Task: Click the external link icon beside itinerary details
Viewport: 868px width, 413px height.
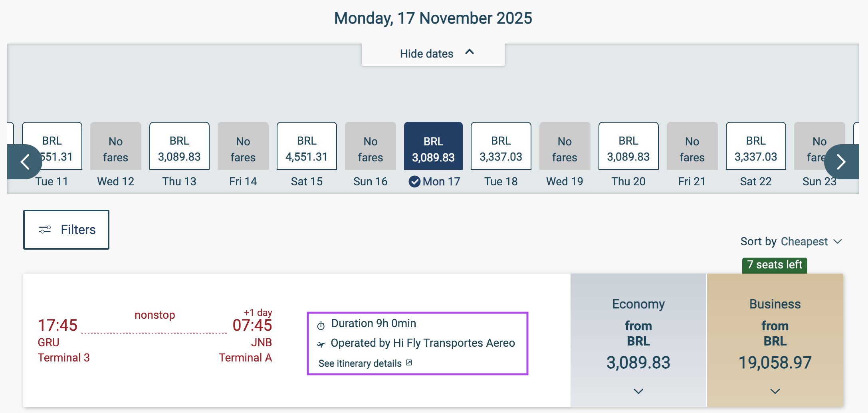Action: coord(409,363)
